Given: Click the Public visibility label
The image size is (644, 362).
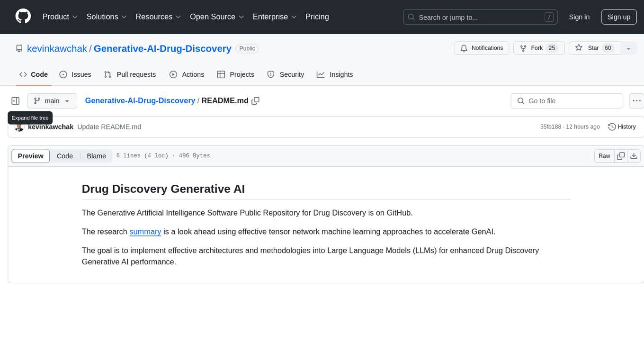Looking at the screenshot, I should coord(247,48).
